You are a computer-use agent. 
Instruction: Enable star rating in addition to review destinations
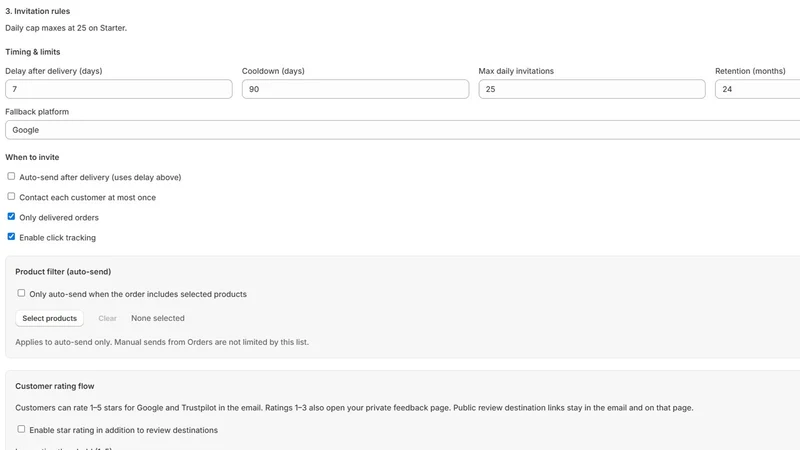(x=21, y=430)
